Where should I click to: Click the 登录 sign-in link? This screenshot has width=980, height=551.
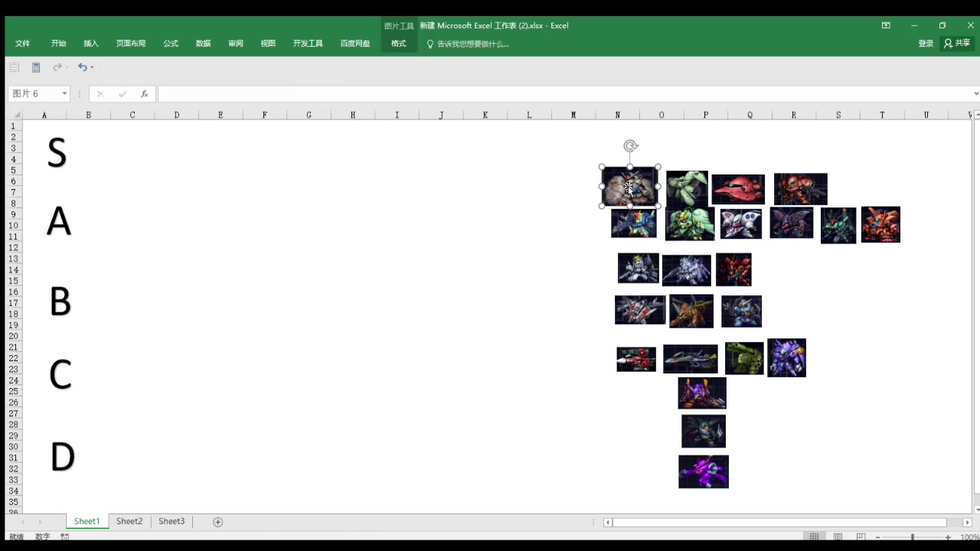(926, 44)
